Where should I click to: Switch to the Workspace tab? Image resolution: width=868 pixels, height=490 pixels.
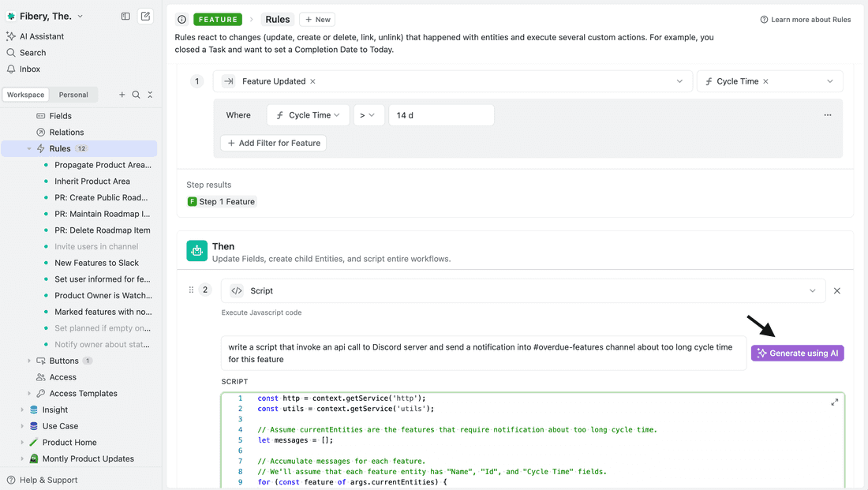coord(26,95)
